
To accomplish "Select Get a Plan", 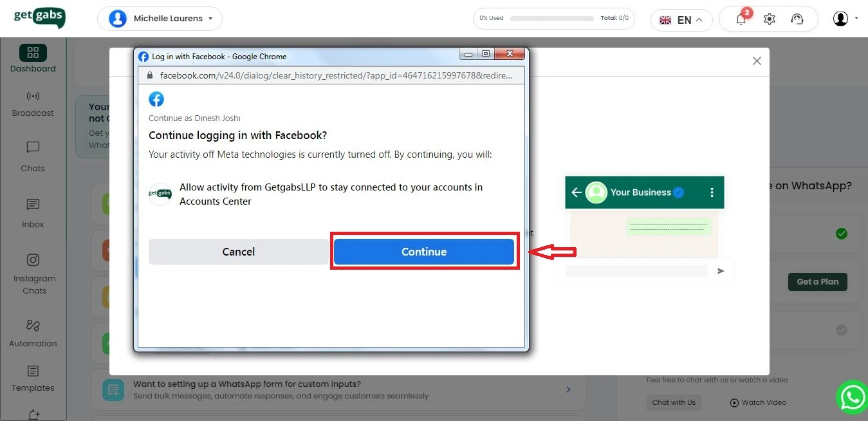I will (817, 281).
